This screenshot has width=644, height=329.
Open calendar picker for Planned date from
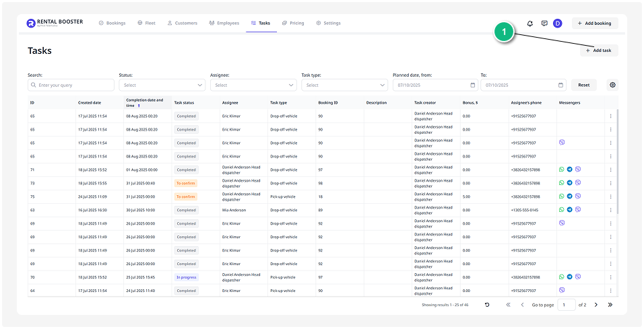473,85
